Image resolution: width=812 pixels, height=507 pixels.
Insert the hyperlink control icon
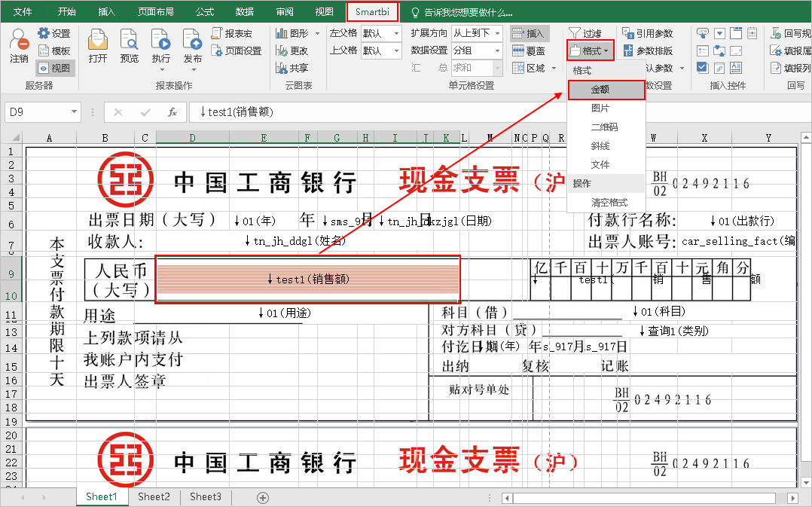719,67
